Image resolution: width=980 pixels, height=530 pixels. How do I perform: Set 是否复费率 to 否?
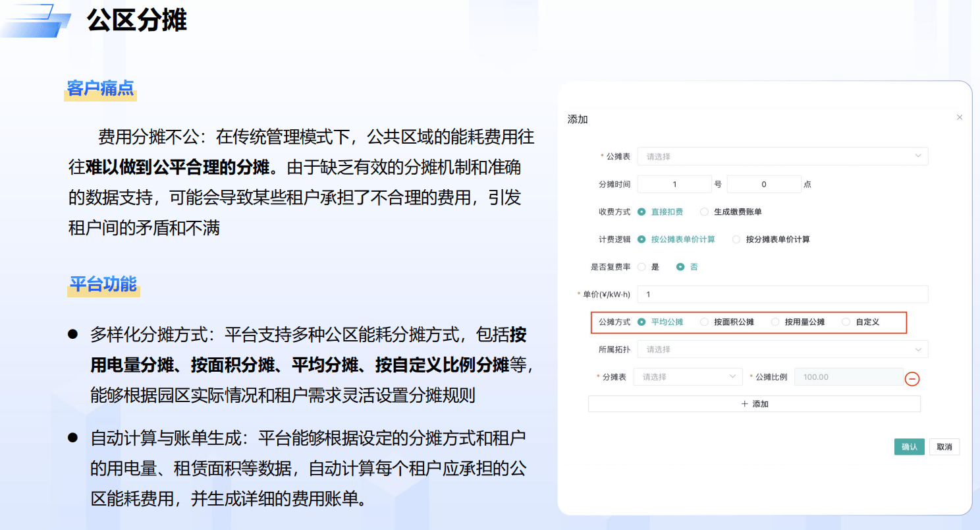(x=688, y=267)
